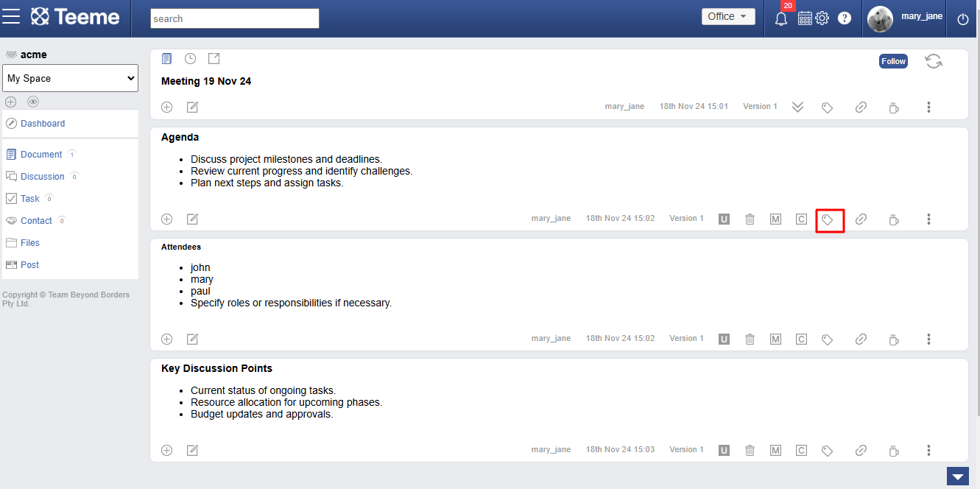The height and width of the screenshot is (489, 980).
Task: Open tag icon in Agenda section
Action: point(828,219)
